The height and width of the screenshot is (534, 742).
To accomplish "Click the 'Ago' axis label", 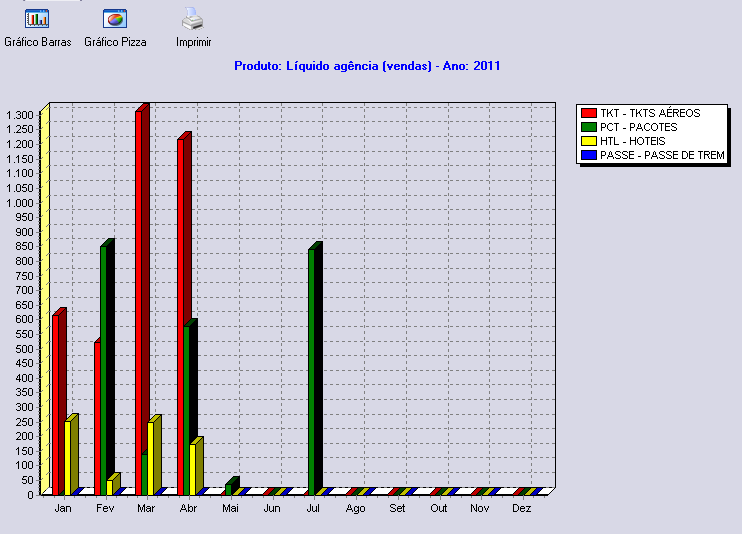I will (355, 509).
